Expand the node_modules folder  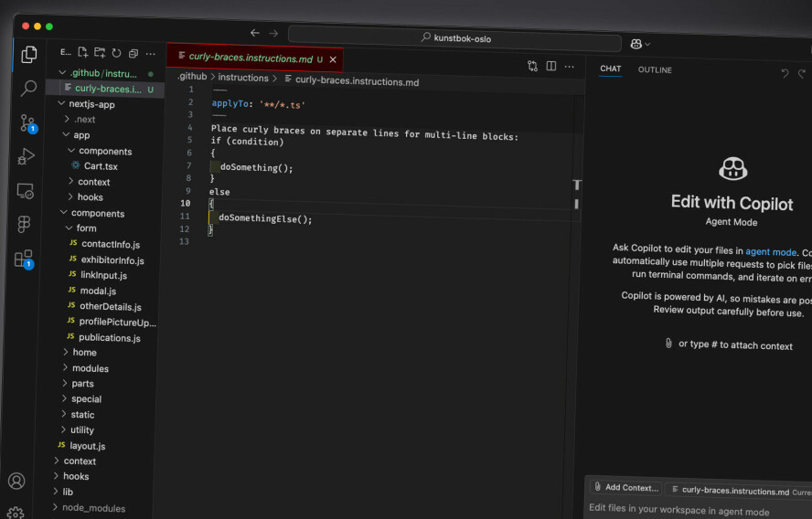coord(94,508)
